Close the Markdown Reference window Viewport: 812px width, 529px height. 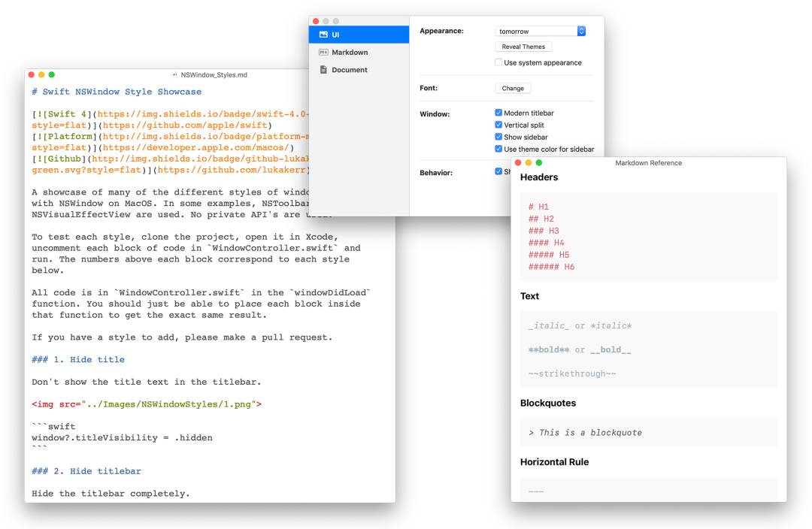point(518,162)
